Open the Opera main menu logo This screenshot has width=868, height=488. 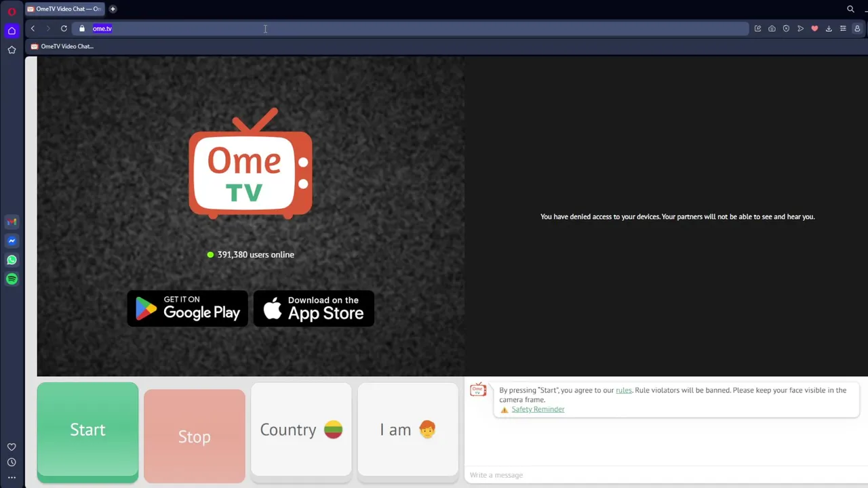[12, 12]
